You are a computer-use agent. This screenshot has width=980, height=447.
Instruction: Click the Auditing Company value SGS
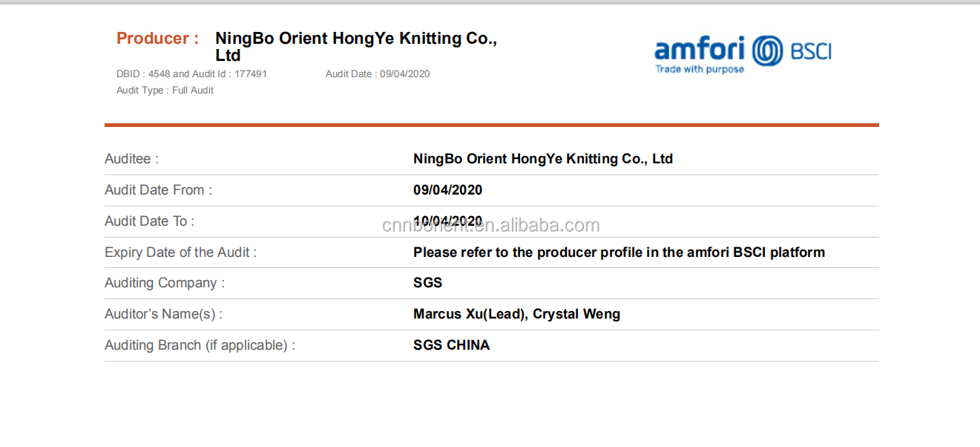click(427, 283)
